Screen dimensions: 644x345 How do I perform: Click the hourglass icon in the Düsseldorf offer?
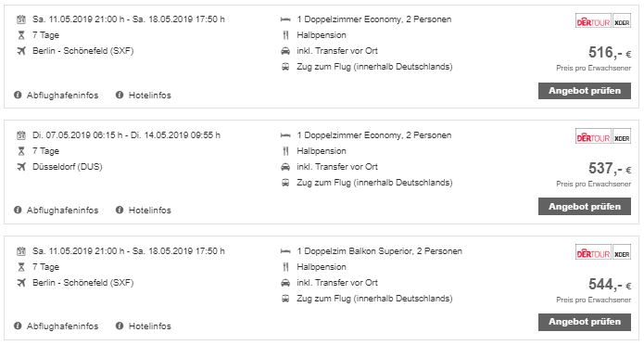[x=21, y=151]
